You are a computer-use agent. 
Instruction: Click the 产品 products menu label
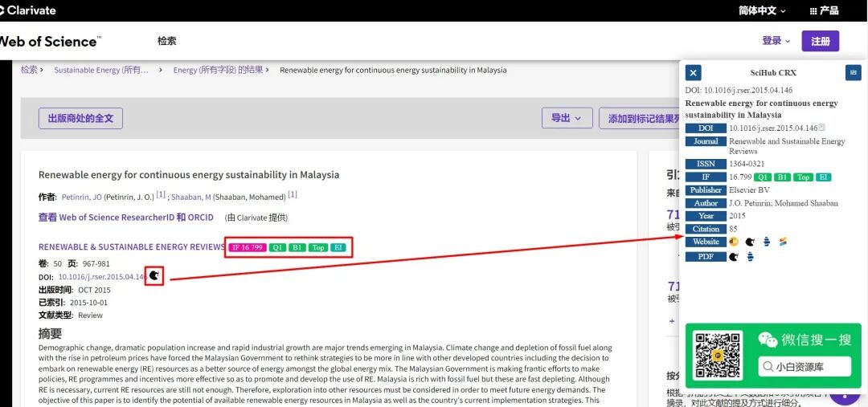[829, 10]
